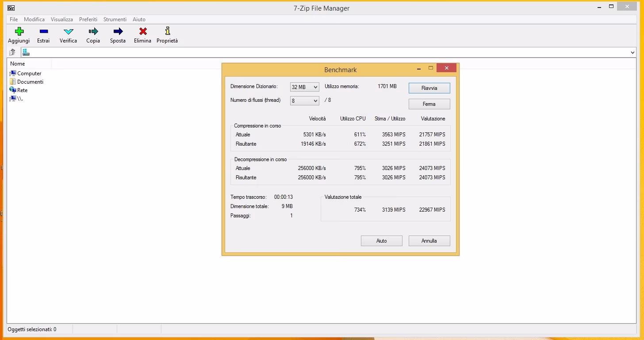Screen dimensions: 644x340
Task: Select the Rete network icon
Action: pyautogui.click(x=13, y=90)
